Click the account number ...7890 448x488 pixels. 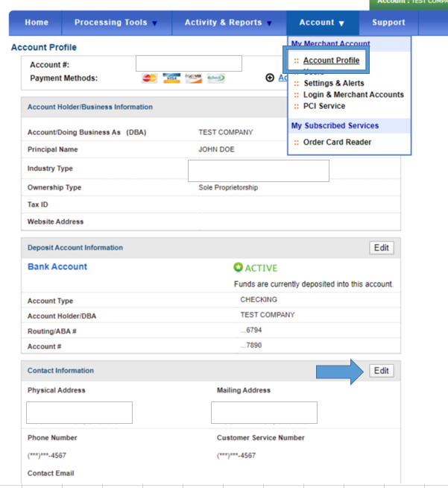251,345
